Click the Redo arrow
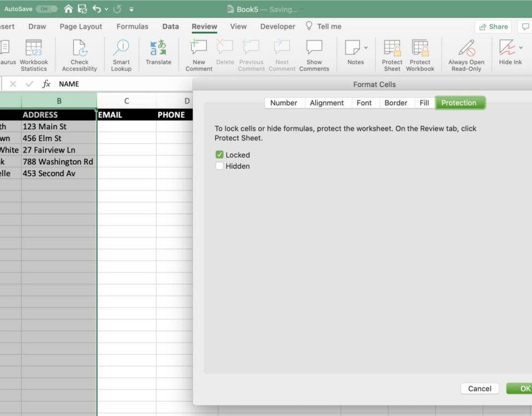The height and width of the screenshot is (416, 532). tap(117, 9)
